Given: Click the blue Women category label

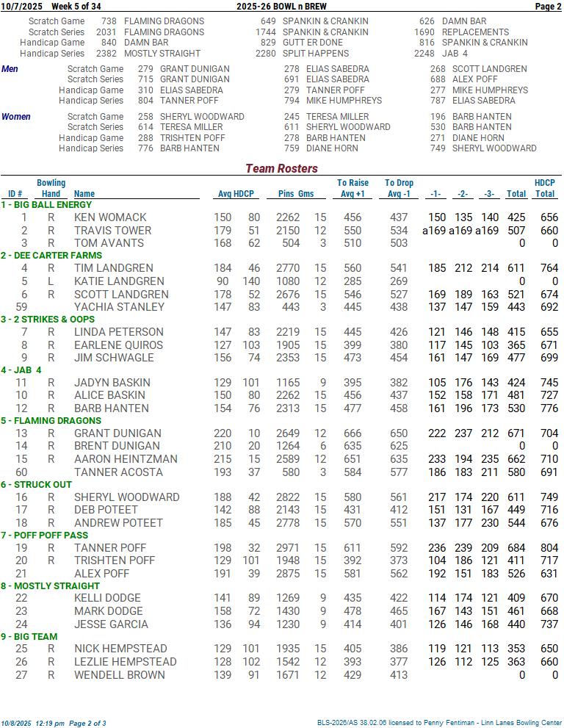Looking at the screenshot, I should (16, 117).
